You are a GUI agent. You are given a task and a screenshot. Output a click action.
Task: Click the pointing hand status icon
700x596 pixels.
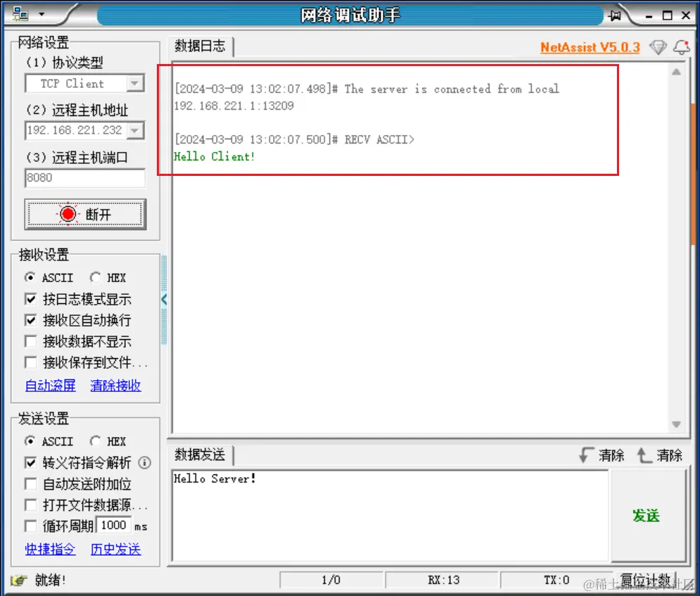click(x=19, y=581)
